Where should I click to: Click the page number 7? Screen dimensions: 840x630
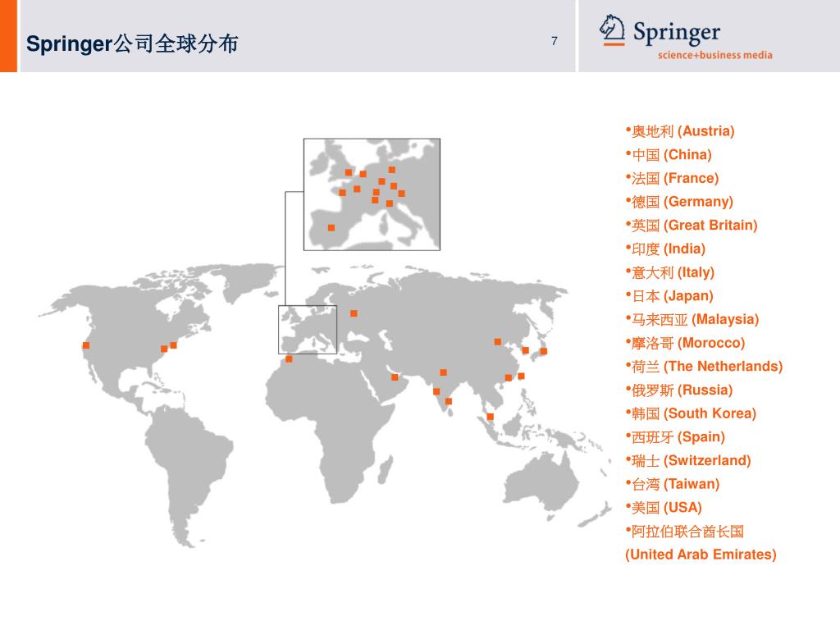(x=555, y=41)
